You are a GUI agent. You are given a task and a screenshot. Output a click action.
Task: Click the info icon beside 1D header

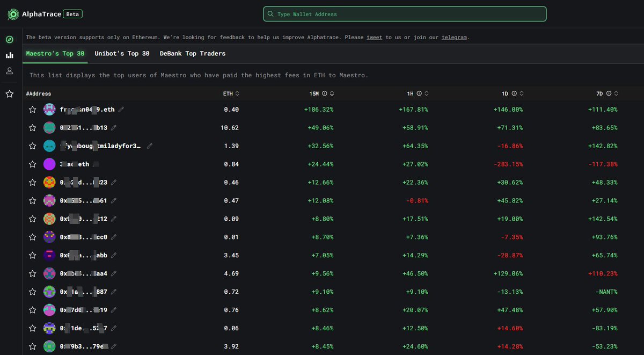click(514, 93)
